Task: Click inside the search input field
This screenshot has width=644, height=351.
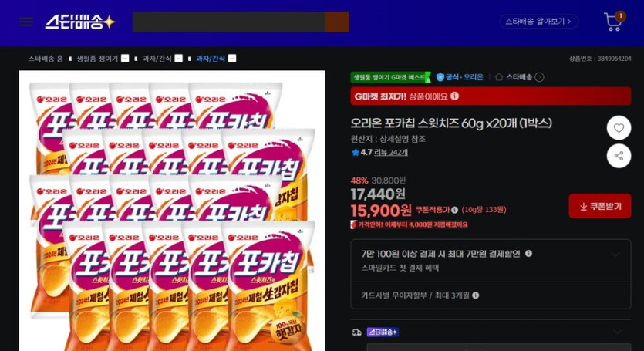Action: click(229, 22)
